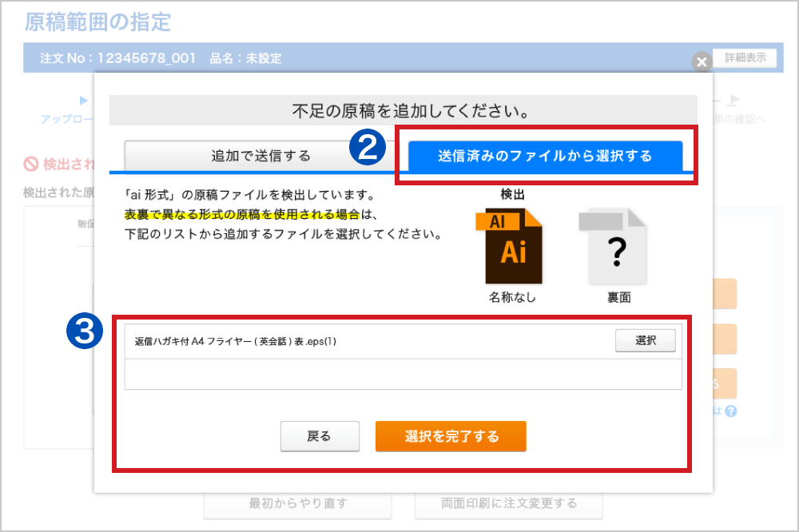Click the upload step arrow icon
This screenshot has height=532, width=799.
82,101
